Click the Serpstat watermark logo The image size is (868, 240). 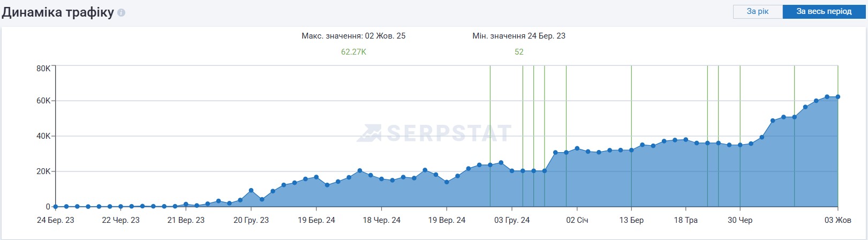(x=434, y=133)
